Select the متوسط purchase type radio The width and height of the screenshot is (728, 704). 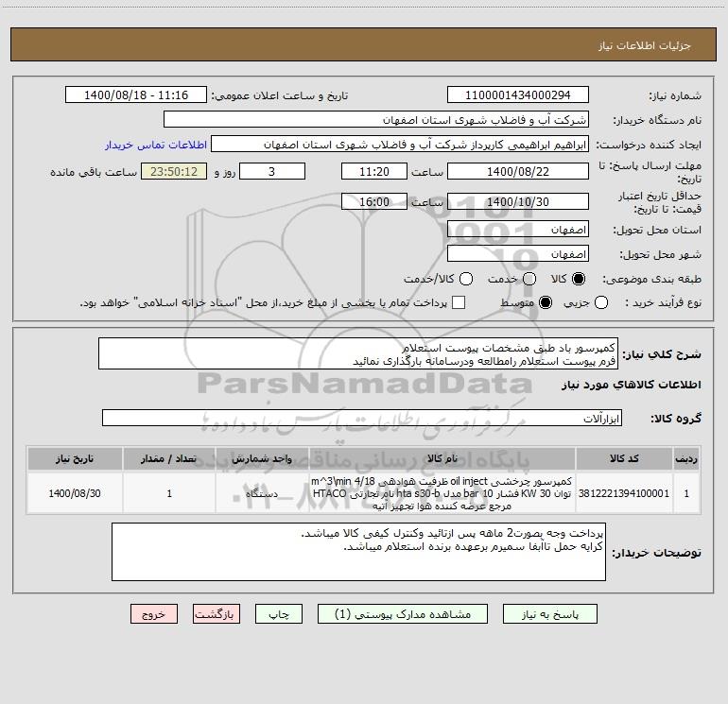pyautogui.click(x=546, y=302)
